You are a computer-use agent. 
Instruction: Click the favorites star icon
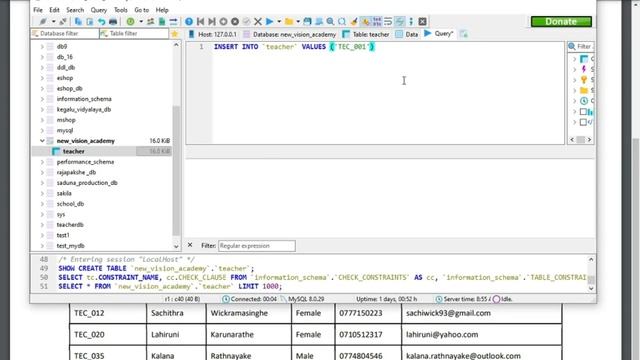click(175, 34)
